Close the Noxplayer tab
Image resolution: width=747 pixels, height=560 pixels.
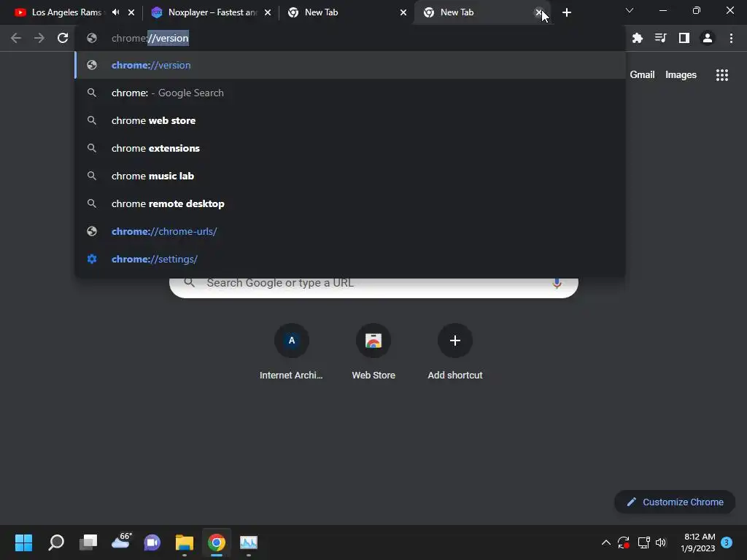(268, 12)
